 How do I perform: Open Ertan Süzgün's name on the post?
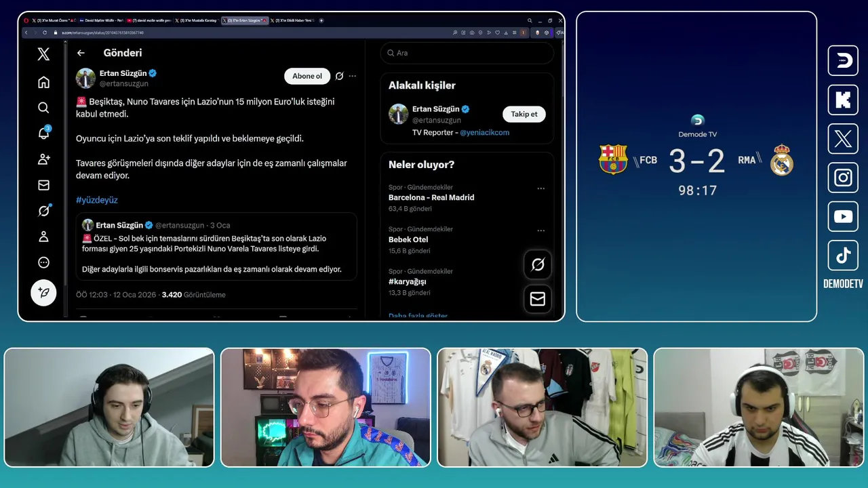(x=123, y=73)
